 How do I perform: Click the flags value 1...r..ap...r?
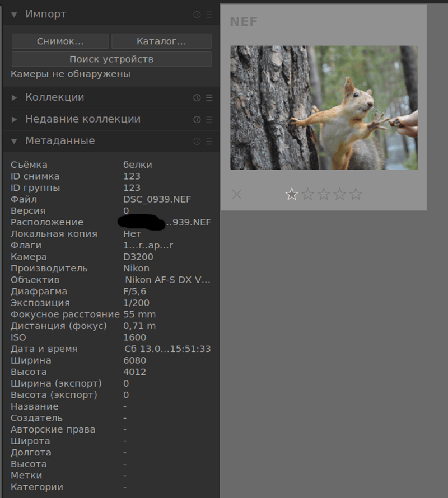tap(148, 245)
